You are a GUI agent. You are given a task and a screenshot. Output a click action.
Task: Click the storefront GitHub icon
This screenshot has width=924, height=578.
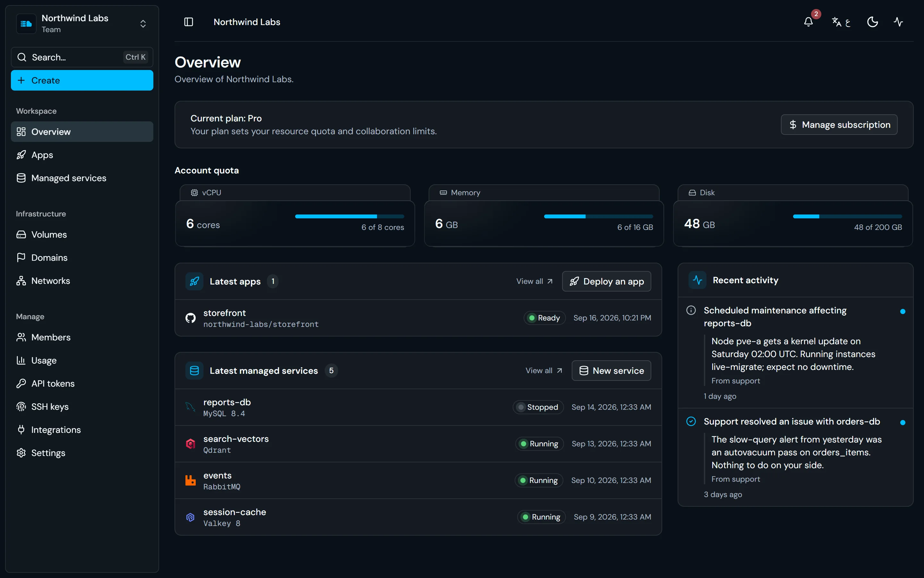(x=191, y=318)
